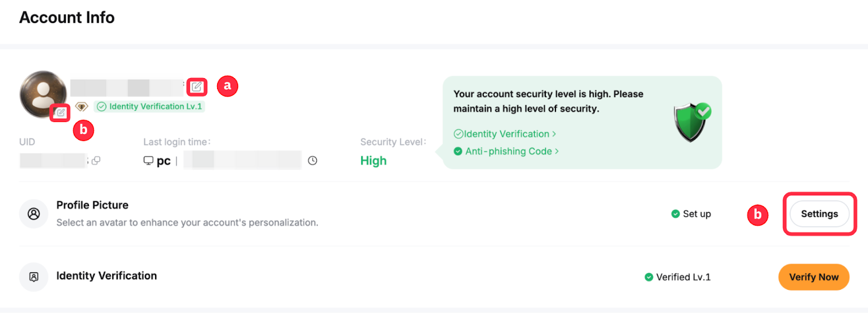Click the Set up status indicator
868x313 pixels.
point(691,214)
